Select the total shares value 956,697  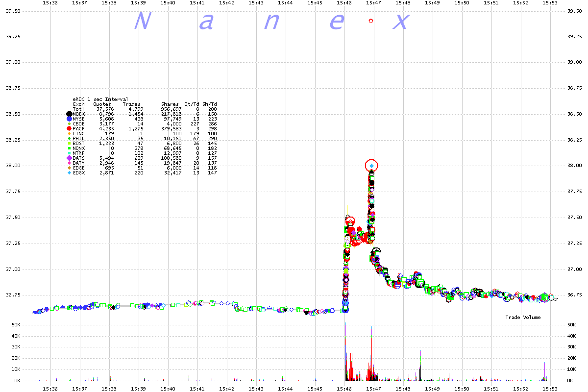click(171, 109)
